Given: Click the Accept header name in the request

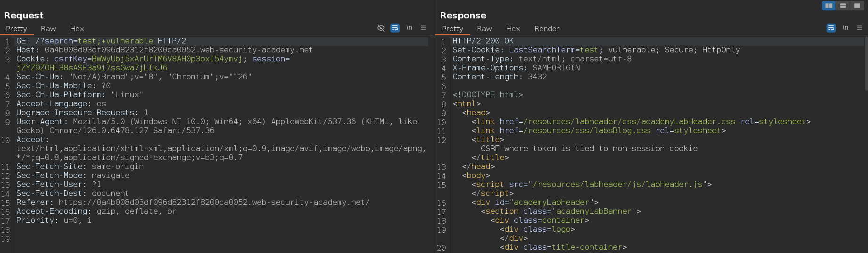Looking at the screenshot, I should pos(33,140).
